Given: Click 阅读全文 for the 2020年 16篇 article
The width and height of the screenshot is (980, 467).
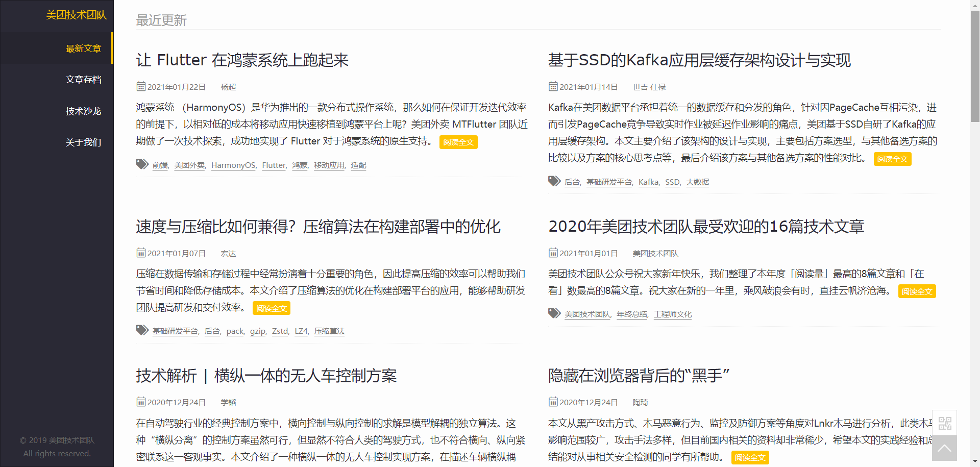Looking at the screenshot, I should click(917, 291).
